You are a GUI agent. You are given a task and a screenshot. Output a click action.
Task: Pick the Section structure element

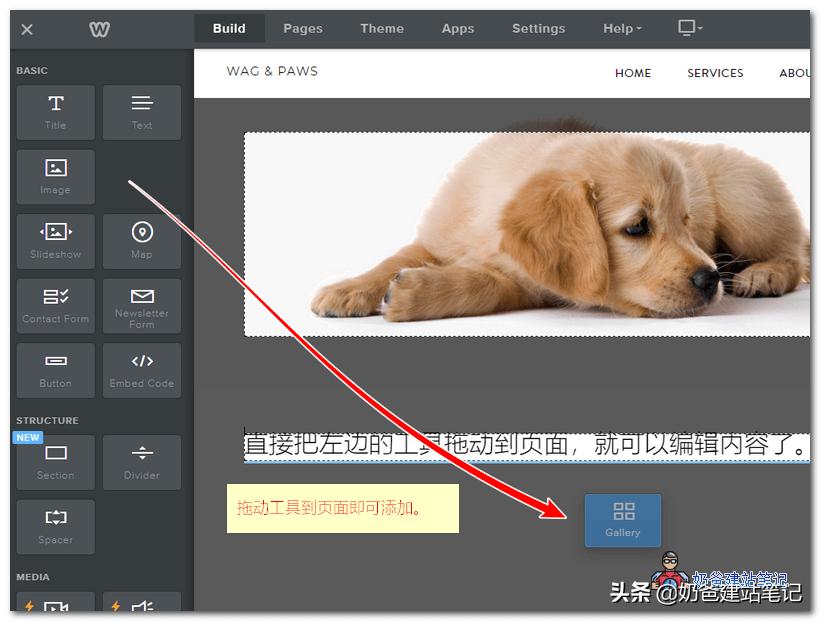56,462
